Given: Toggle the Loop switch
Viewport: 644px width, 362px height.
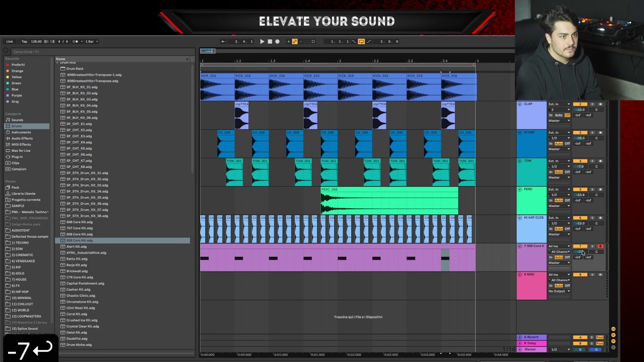Looking at the screenshot, I should [x=361, y=41].
